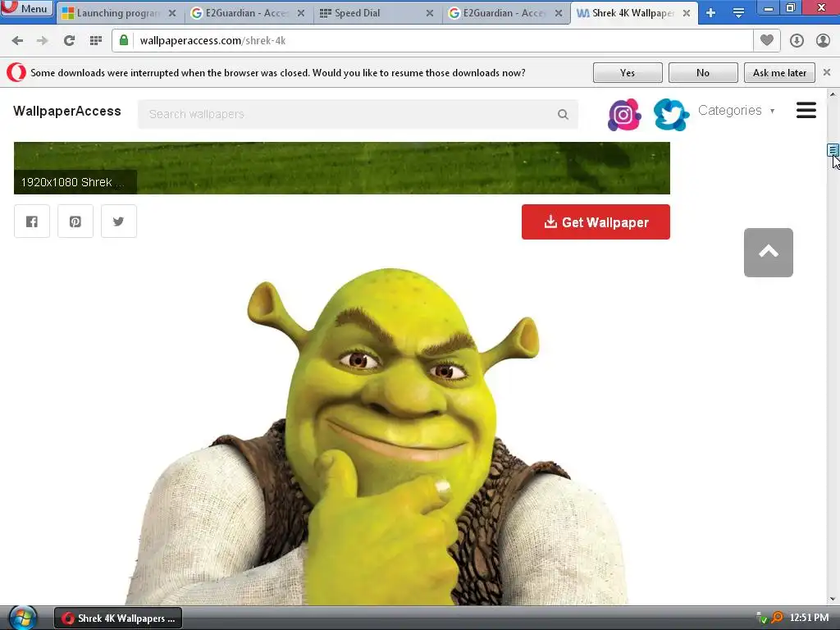Choose Ask me later for downloads
The image size is (840, 630).
pos(779,73)
